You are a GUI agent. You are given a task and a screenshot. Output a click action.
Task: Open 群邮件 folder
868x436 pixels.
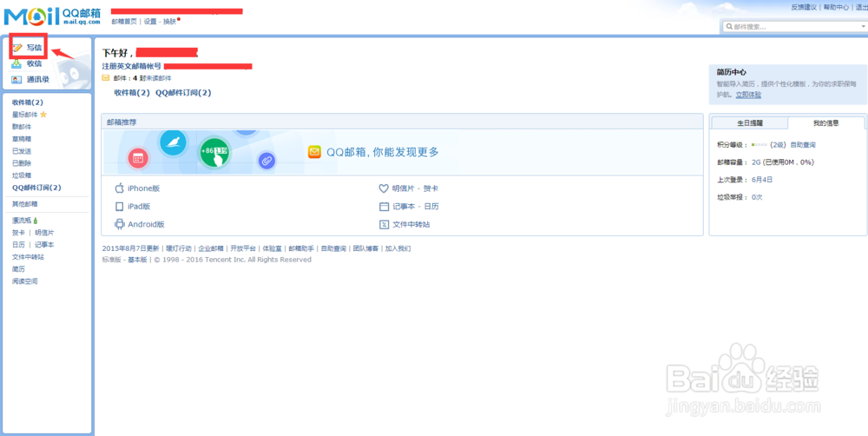tap(22, 127)
